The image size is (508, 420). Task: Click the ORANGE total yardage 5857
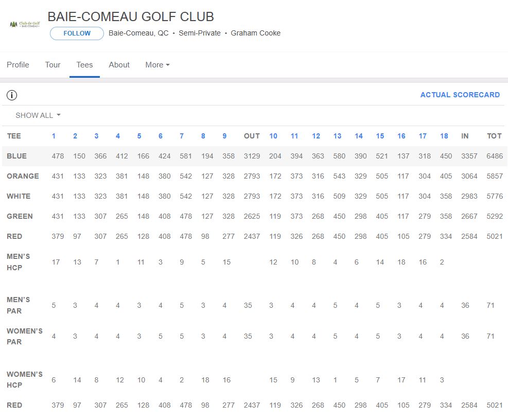pyautogui.click(x=495, y=177)
